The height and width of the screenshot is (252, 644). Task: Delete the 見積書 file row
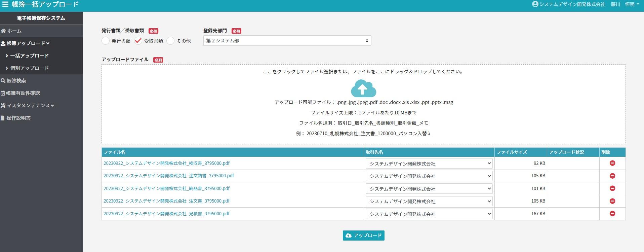click(x=612, y=214)
